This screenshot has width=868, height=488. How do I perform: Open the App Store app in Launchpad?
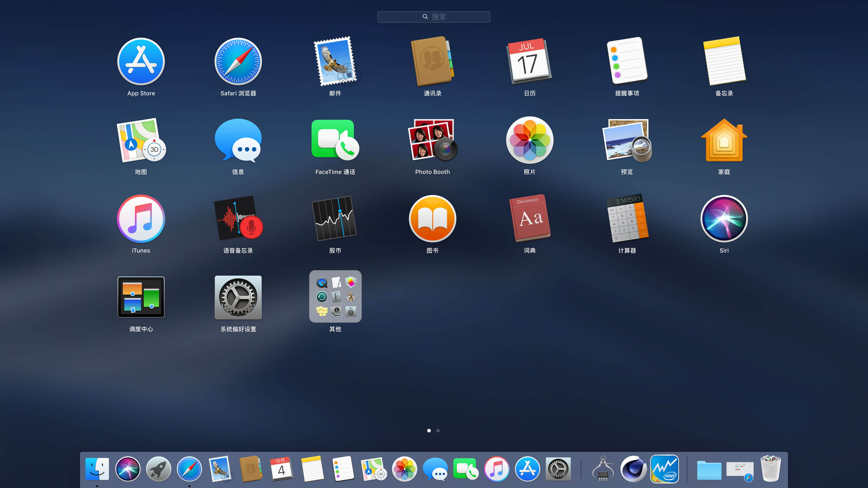(x=141, y=62)
